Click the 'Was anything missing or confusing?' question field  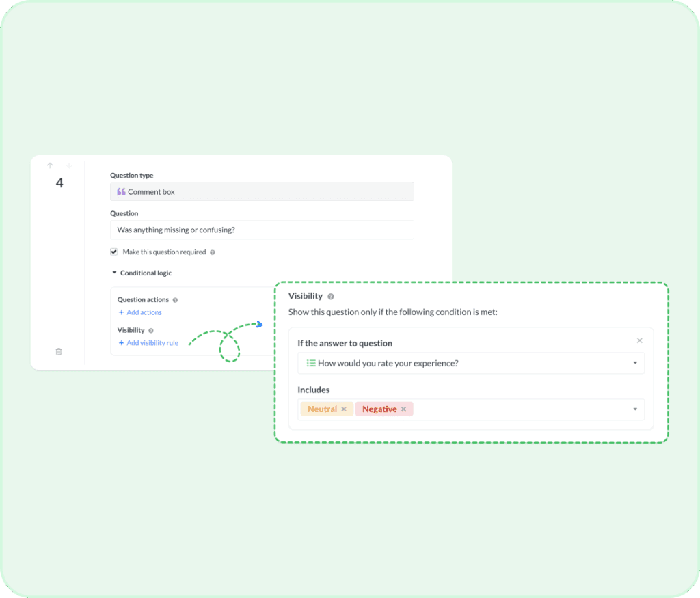click(262, 230)
